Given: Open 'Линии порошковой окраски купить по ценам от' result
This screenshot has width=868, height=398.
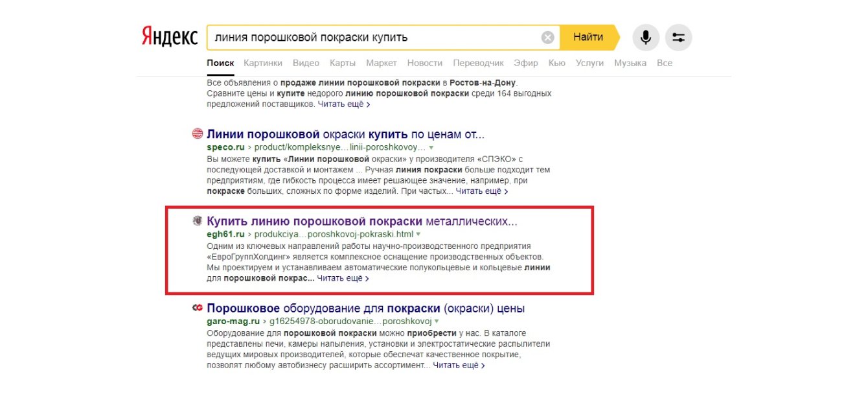Looking at the screenshot, I should [x=345, y=135].
